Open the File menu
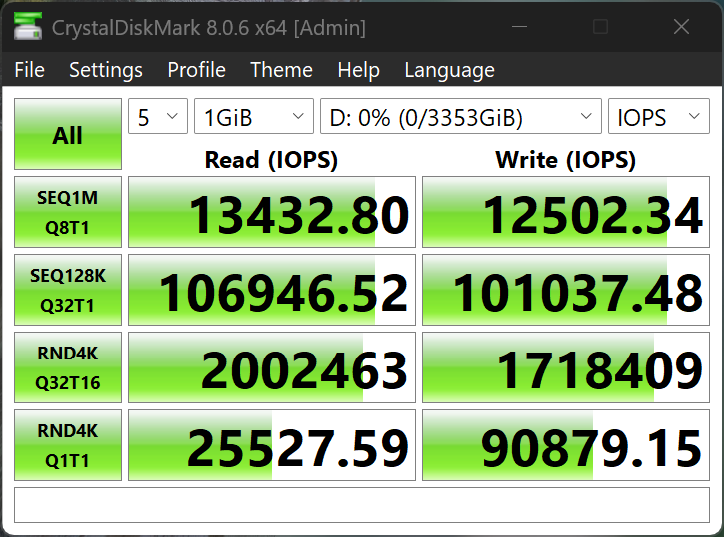The width and height of the screenshot is (724, 537). pyautogui.click(x=30, y=70)
